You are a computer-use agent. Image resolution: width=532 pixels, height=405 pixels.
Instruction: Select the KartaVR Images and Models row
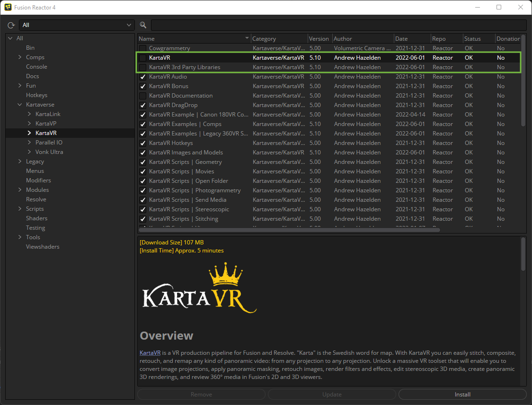pos(328,153)
